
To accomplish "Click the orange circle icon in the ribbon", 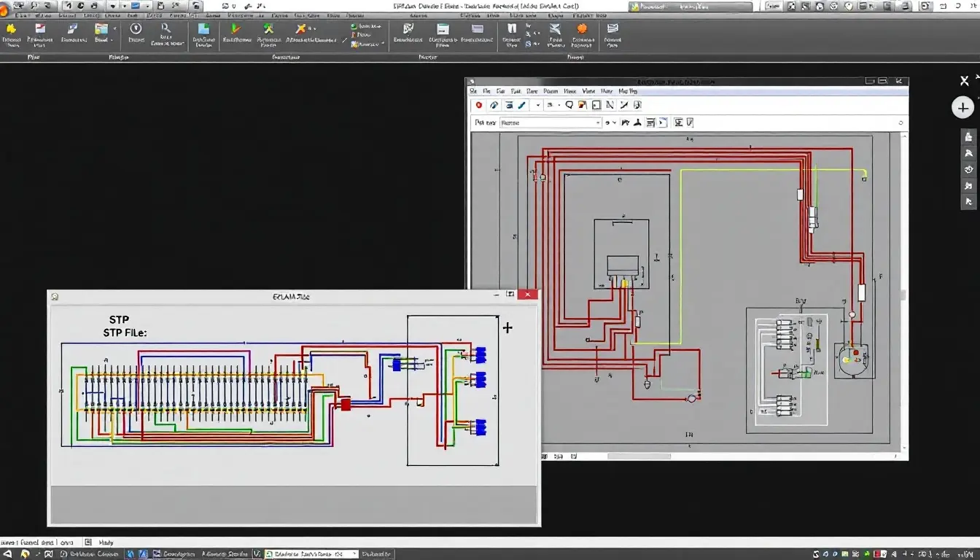I will tap(582, 29).
